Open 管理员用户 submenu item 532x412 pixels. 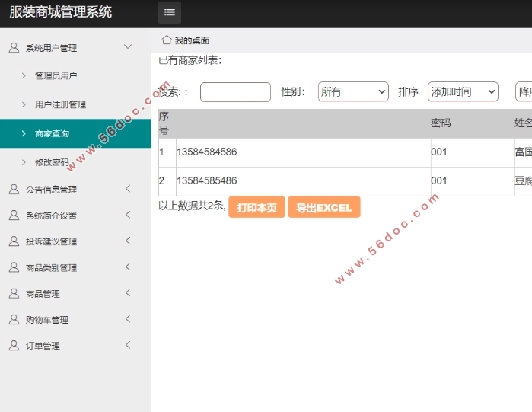(56, 75)
